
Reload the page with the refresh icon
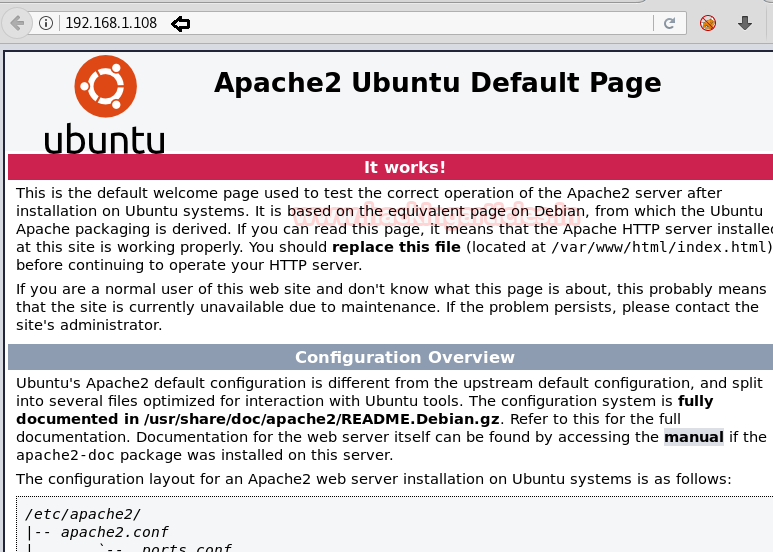click(669, 23)
